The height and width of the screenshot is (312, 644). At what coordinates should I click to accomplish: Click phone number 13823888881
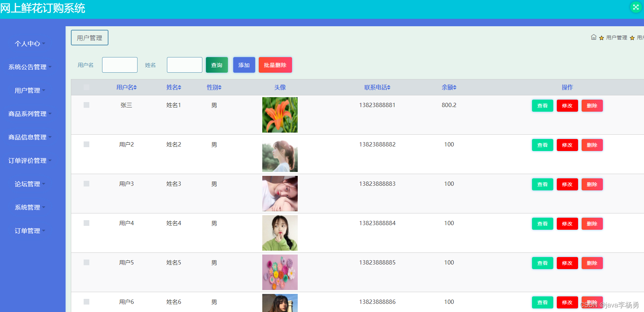coord(377,105)
